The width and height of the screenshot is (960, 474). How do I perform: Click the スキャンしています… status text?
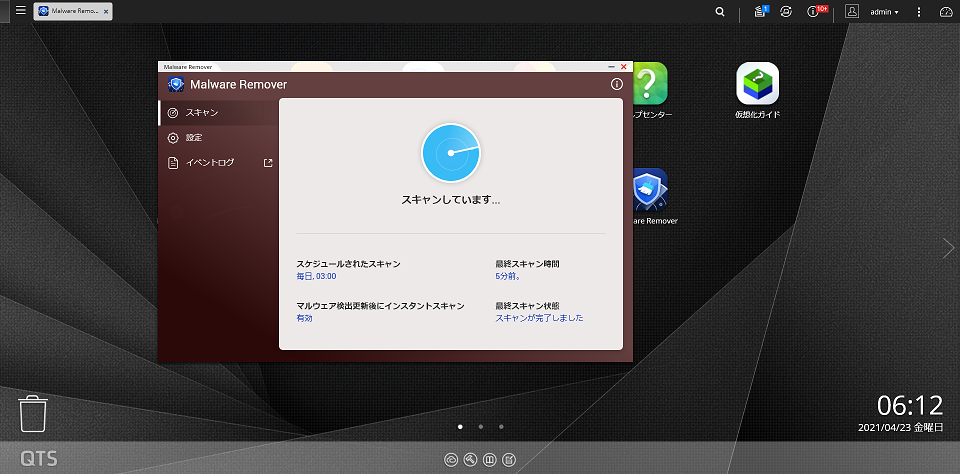(x=451, y=200)
